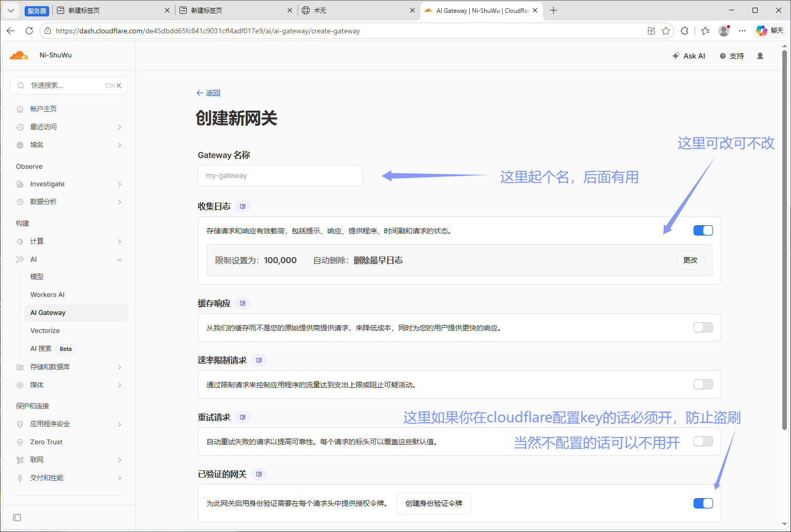This screenshot has height=532, width=791.
Task: Expand the 最近访问 sidebar section
Action: [70, 127]
